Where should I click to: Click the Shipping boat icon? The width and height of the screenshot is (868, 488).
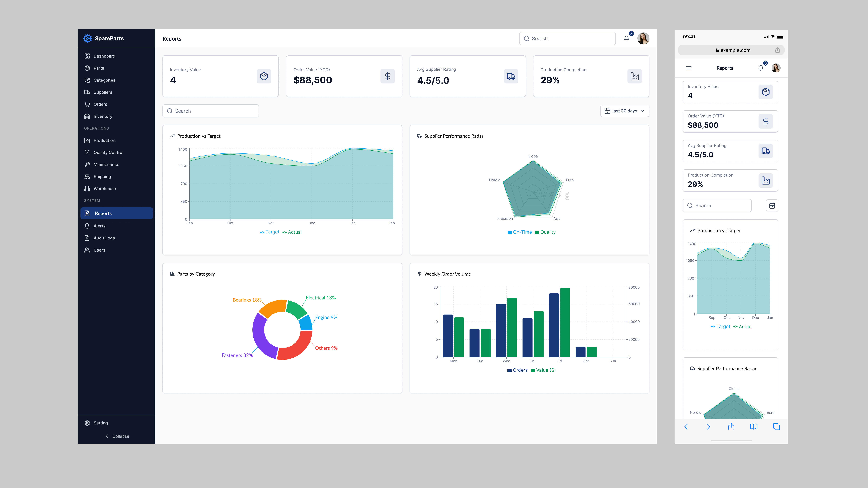click(87, 177)
